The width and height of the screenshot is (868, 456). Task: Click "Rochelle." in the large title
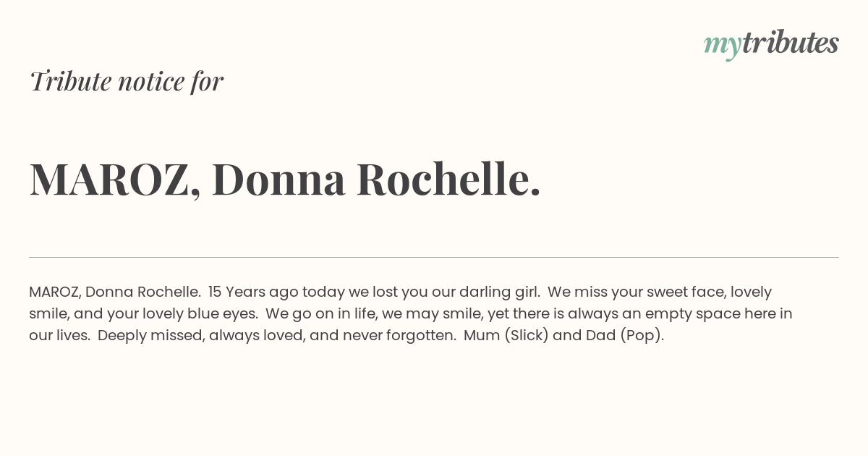(x=448, y=180)
